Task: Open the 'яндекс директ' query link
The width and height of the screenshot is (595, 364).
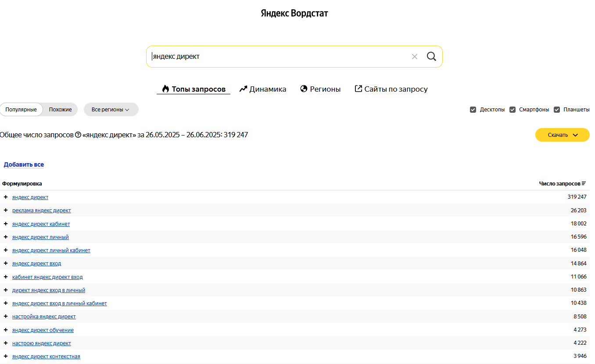Action: (x=30, y=197)
